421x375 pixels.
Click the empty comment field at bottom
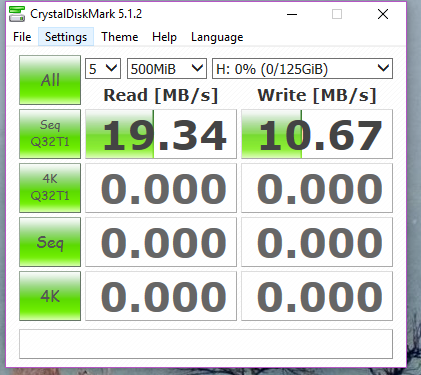pos(206,344)
